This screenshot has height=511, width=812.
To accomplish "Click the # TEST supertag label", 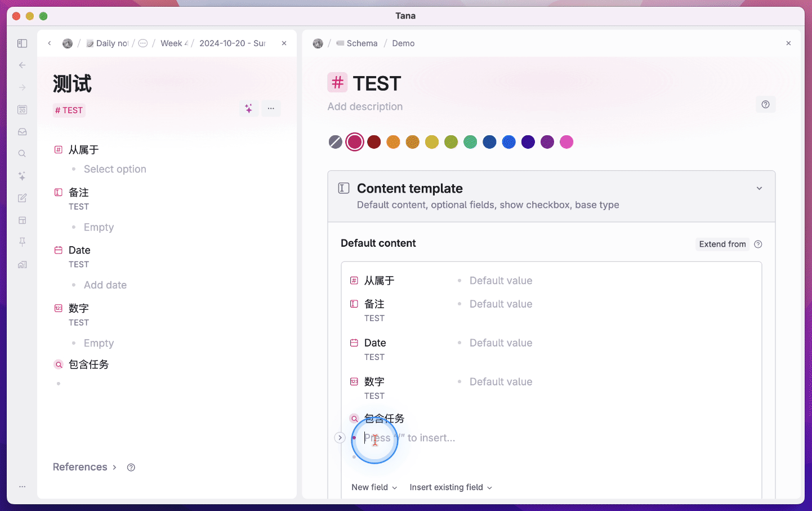I will click(x=69, y=110).
